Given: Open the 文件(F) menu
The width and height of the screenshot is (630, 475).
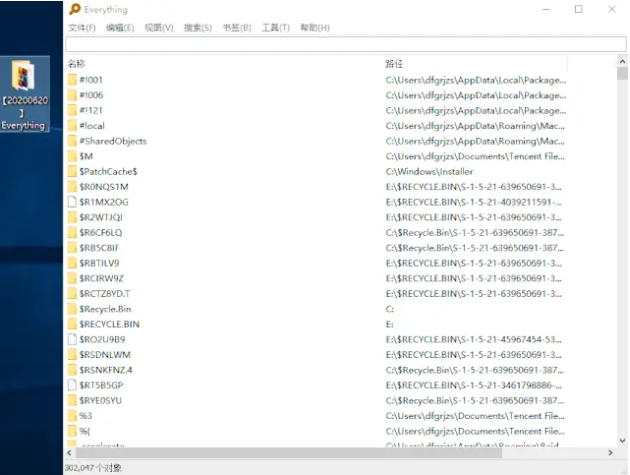Looking at the screenshot, I should 82,28.
